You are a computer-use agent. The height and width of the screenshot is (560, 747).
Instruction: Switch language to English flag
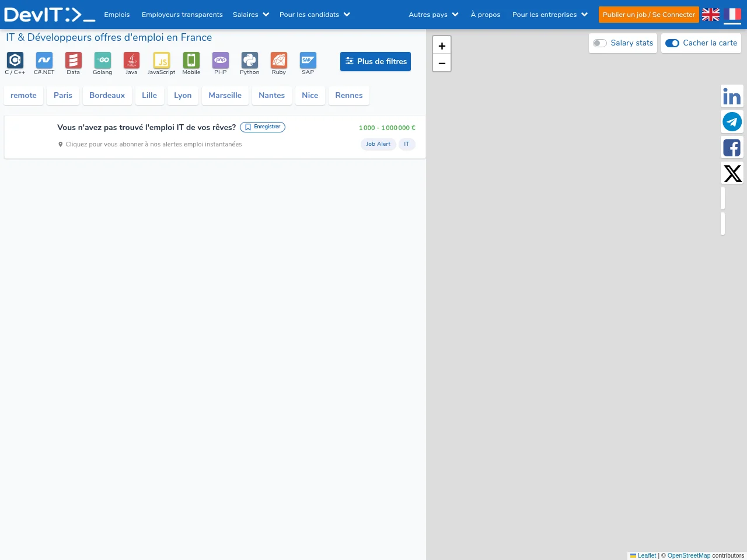pos(711,15)
